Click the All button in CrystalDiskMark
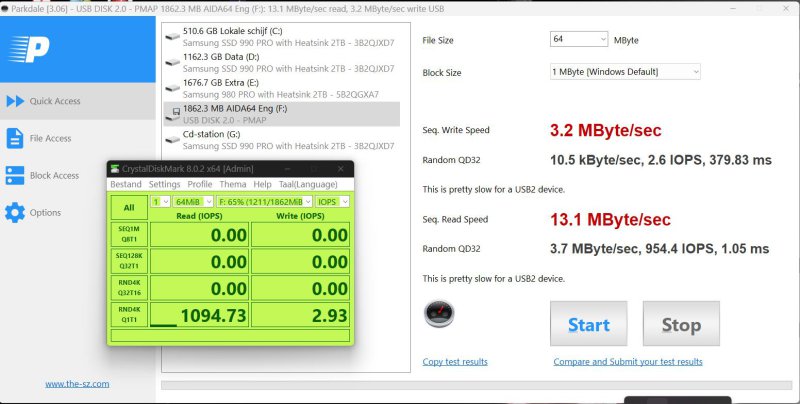 tap(128, 208)
